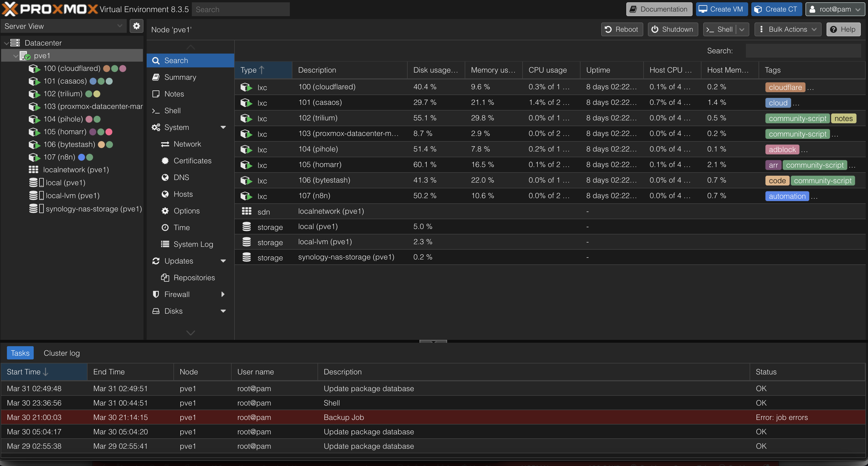Sort by the Type column header
This screenshot has height=466, width=868.
click(x=263, y=70)
